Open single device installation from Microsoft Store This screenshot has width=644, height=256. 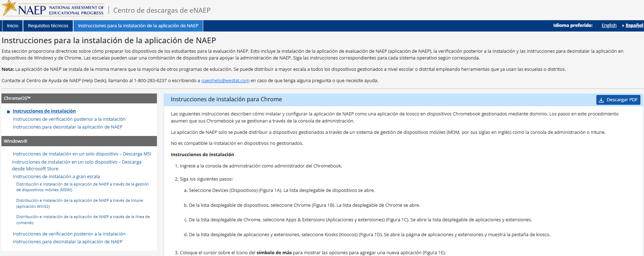tap(77, 165)
